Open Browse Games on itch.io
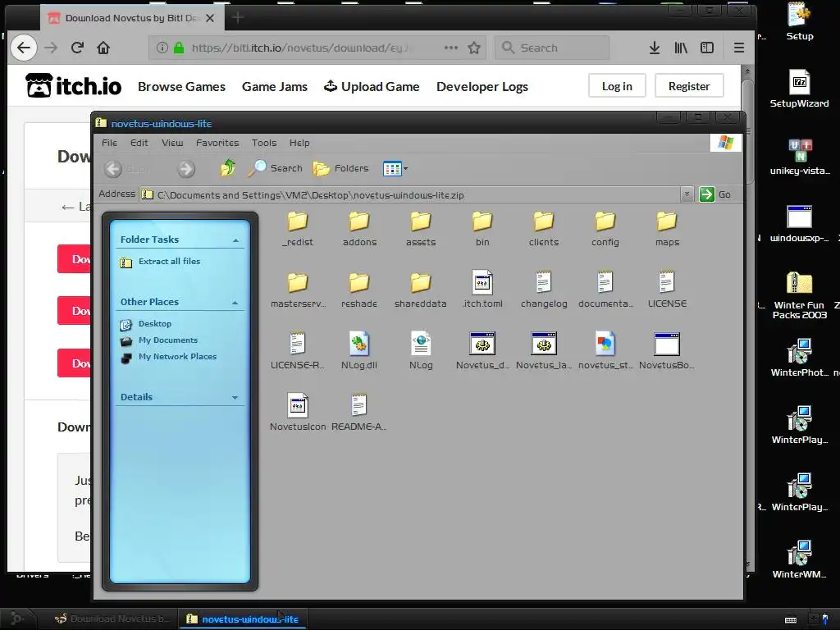The width and height of the screenshot is (840, 630). coord(181,87)
